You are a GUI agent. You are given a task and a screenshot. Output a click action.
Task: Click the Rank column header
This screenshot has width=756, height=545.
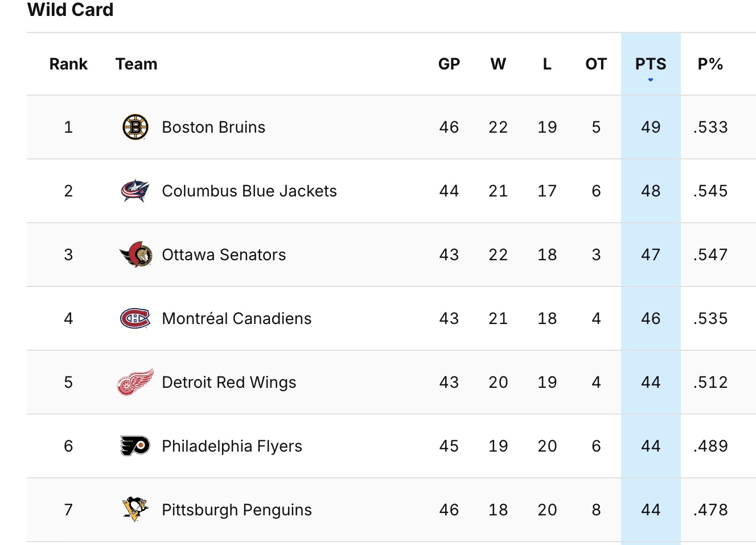(x=68, y=64)
